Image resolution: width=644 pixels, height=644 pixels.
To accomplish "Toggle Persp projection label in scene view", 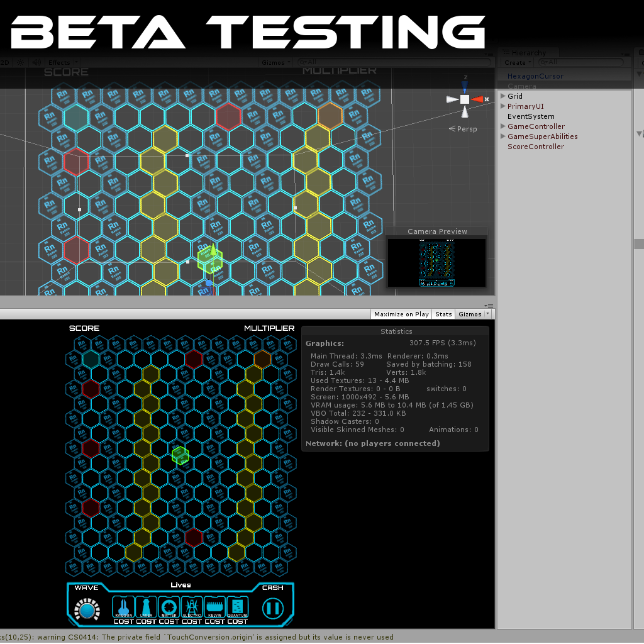I will click(463, 129).
